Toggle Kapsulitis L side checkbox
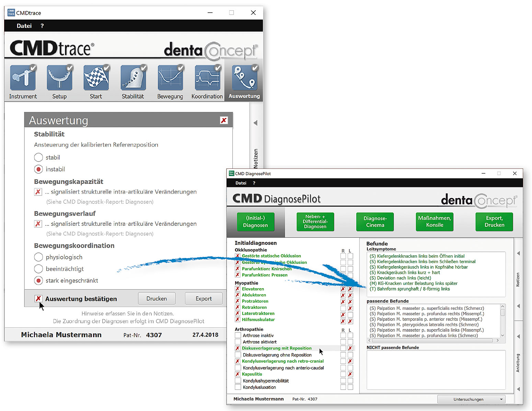Screen dimensions: 532x411 (x=350, y=374)
